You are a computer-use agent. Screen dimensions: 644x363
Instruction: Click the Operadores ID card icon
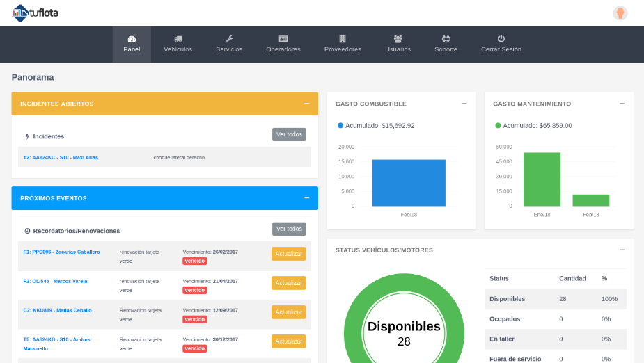283,39
